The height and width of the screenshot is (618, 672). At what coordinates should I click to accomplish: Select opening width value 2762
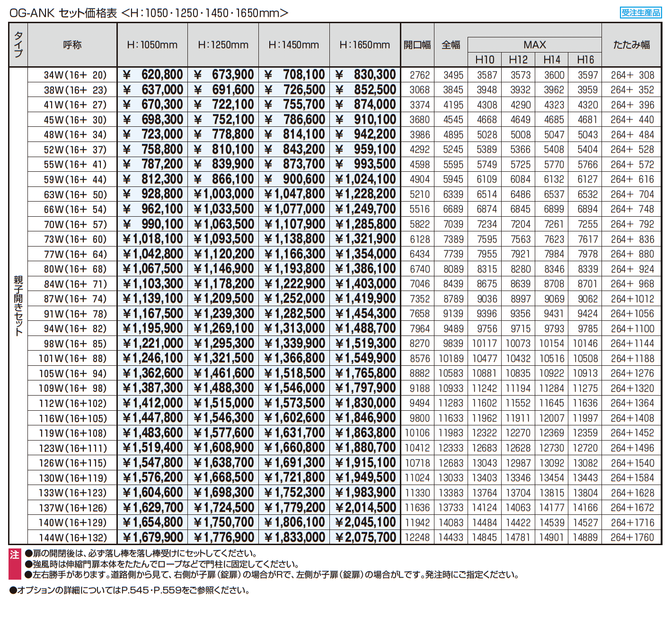point(420,75)
